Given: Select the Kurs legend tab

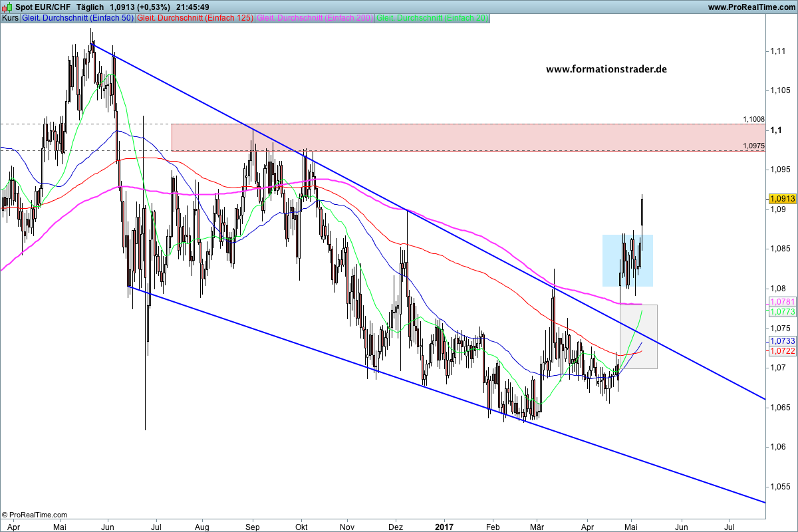Looking at the screenshot, I should click(x=10, y=18).
